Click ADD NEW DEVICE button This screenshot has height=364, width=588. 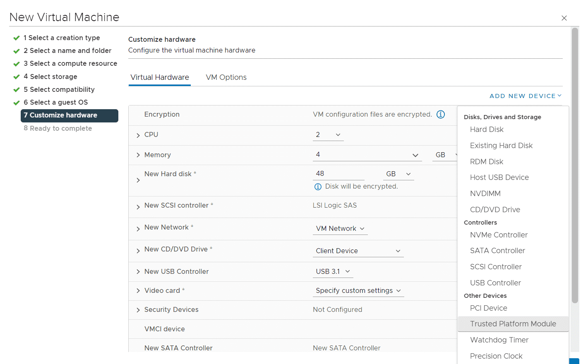pos(526,96)
